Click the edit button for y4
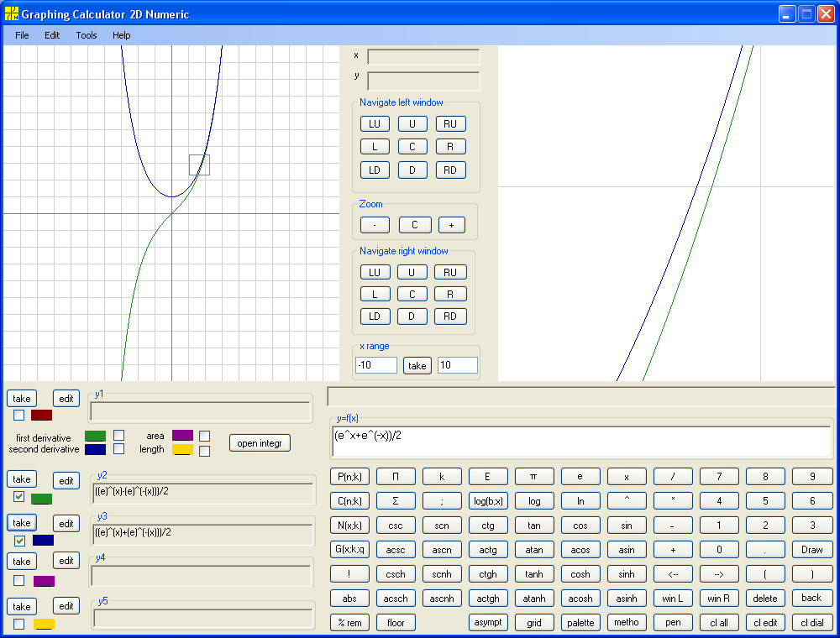The width and height of the screenshot is (840, 638). 66,561
